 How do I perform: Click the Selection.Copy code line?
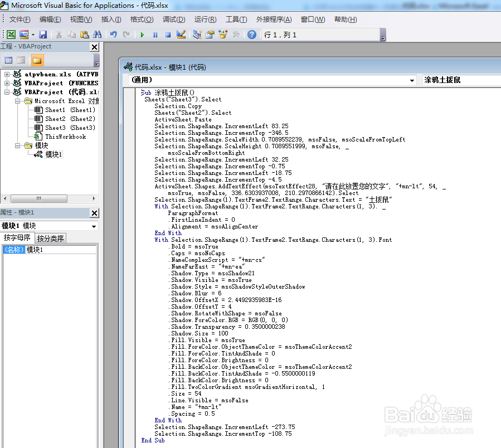tap(178, 106)
